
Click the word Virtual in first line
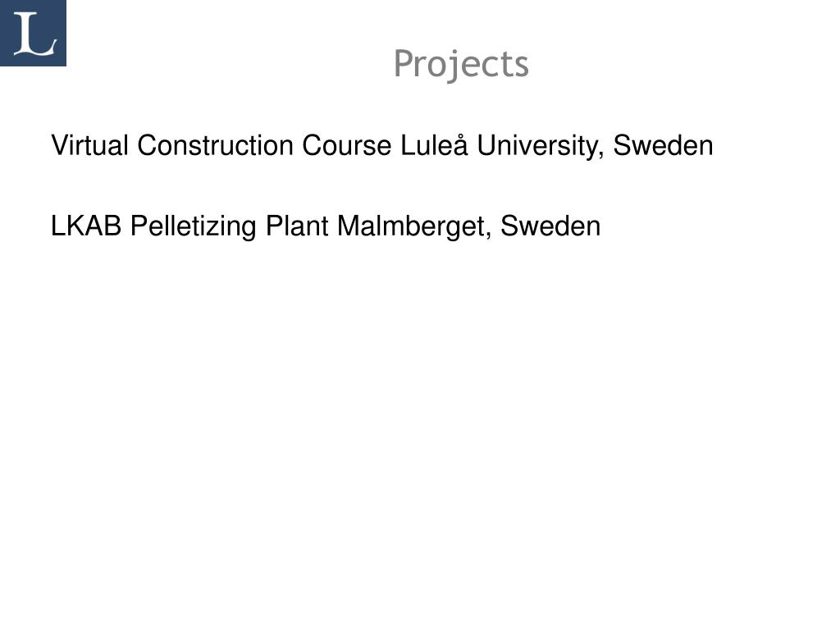point(89,145)
